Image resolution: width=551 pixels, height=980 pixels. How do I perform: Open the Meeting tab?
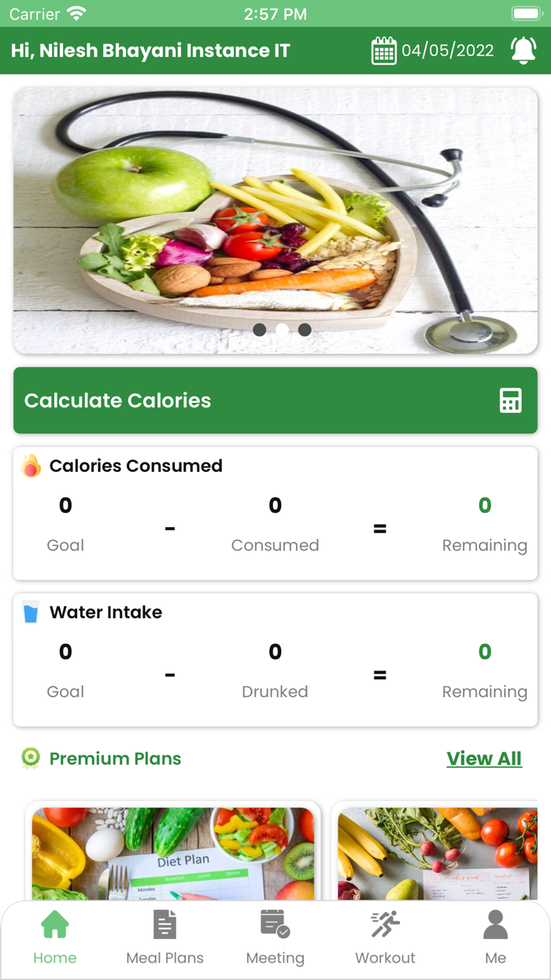pos(275,937)
